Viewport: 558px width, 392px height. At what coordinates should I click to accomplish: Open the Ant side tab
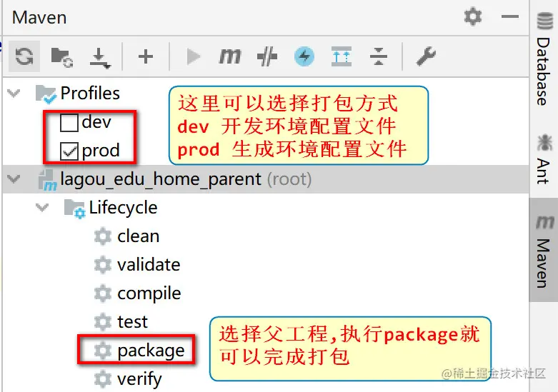(544, 159)
